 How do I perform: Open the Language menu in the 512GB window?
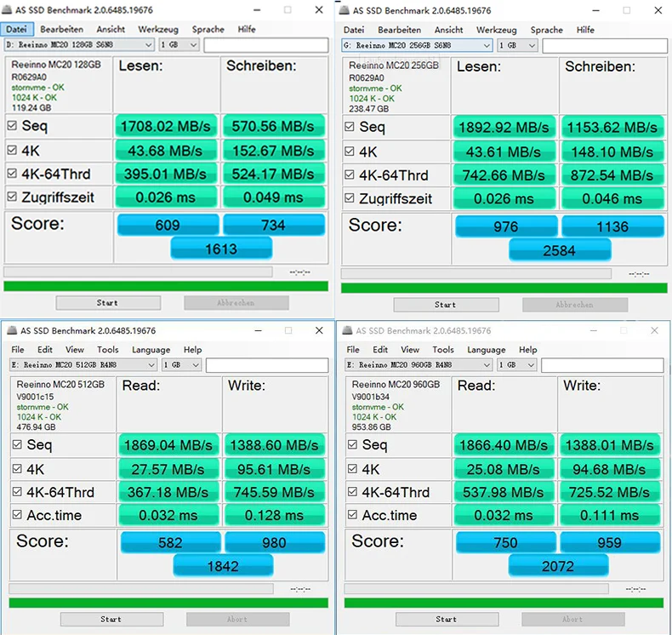click(x=151, y=350)
